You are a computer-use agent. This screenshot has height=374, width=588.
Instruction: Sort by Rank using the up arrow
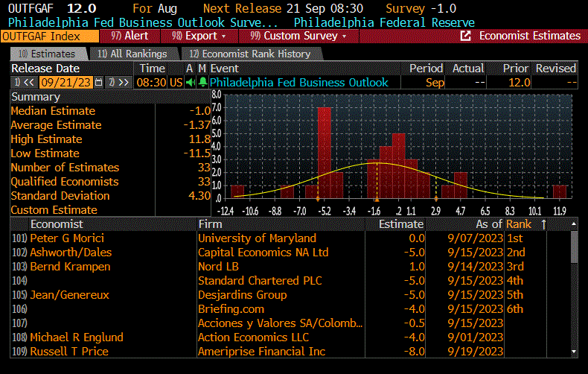tap(544, 224)
